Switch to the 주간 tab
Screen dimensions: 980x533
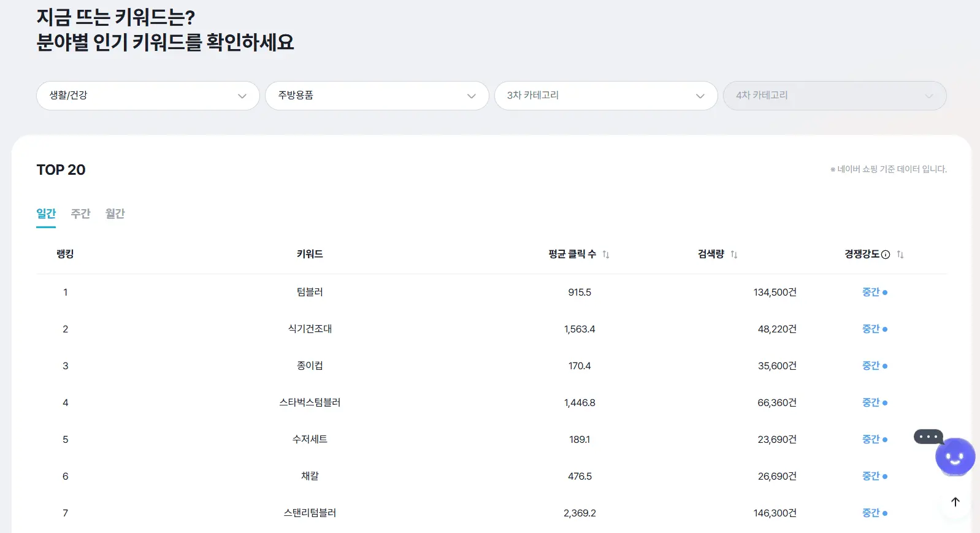[x=80, y=213]
